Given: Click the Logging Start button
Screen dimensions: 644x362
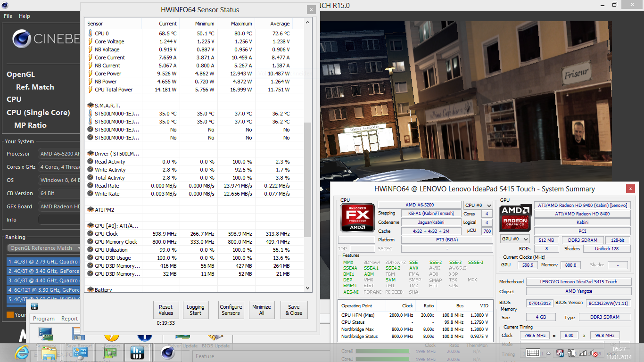Looking at the screenshot, I should click(x=195, y=310).
